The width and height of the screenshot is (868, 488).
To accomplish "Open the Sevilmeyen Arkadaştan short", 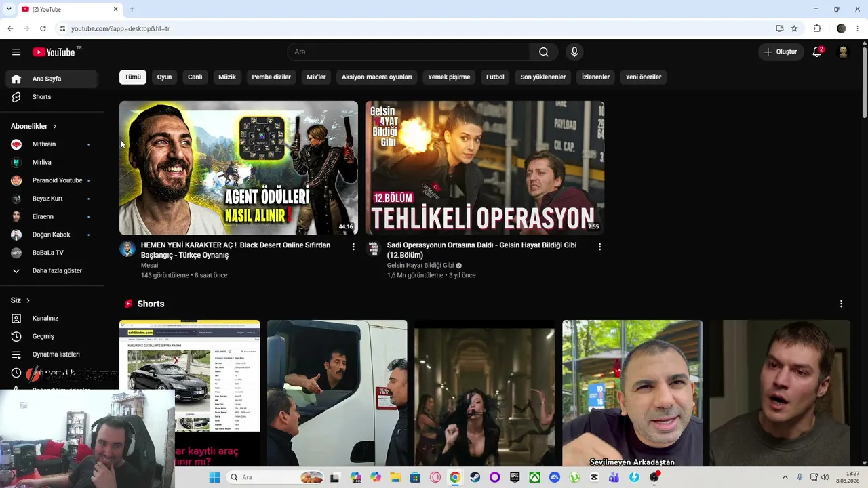I will [632, 393].
